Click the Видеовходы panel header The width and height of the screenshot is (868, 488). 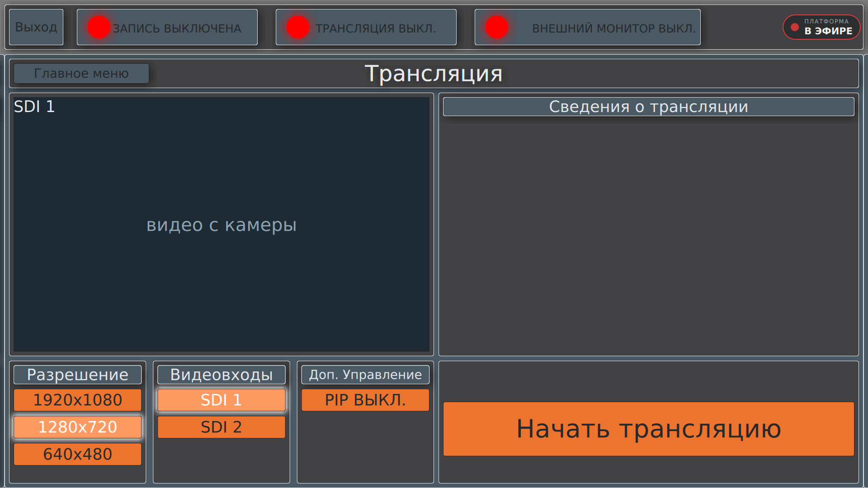222,375
